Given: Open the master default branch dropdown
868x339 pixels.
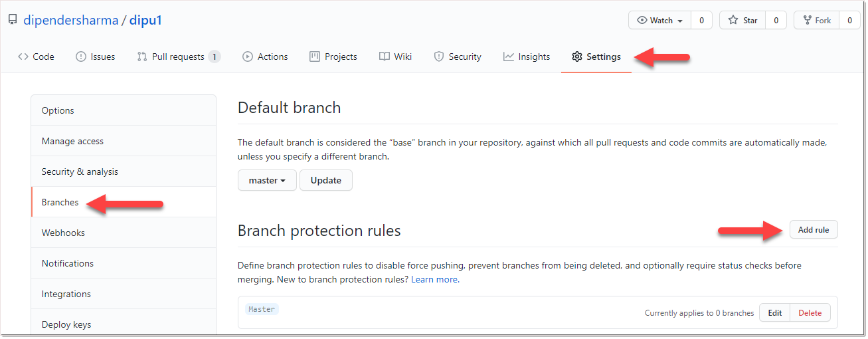Looking at the screenshot, I should coord(267,180).
